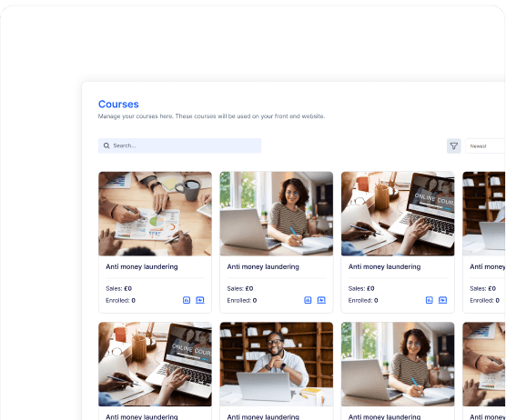Open stats chart icon on second course card

(308, 300)
